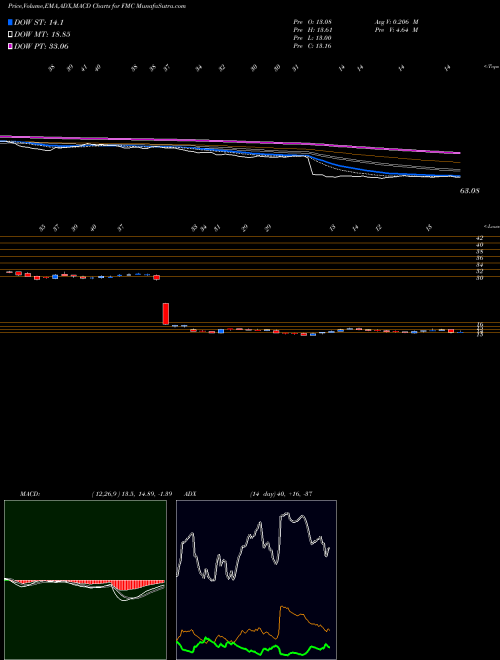
Task: Click the 38 price level axis label
Action: (x=479, y=251)
